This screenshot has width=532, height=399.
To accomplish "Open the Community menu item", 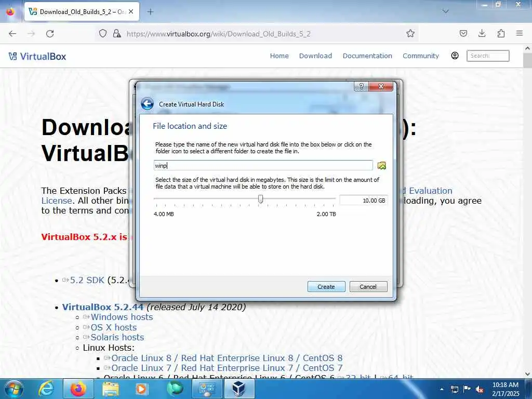I will pos(421,56).
